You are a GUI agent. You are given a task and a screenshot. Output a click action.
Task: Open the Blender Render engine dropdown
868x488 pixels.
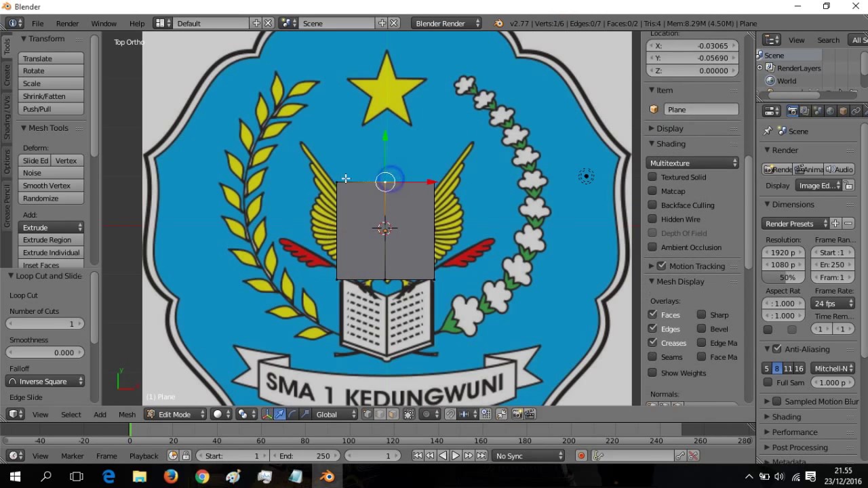[446, 23]
